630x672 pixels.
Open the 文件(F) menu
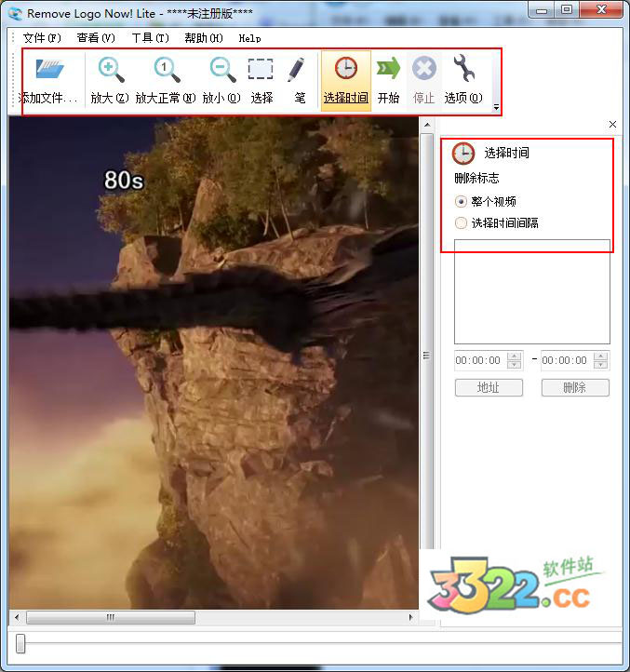coord(42,38)
